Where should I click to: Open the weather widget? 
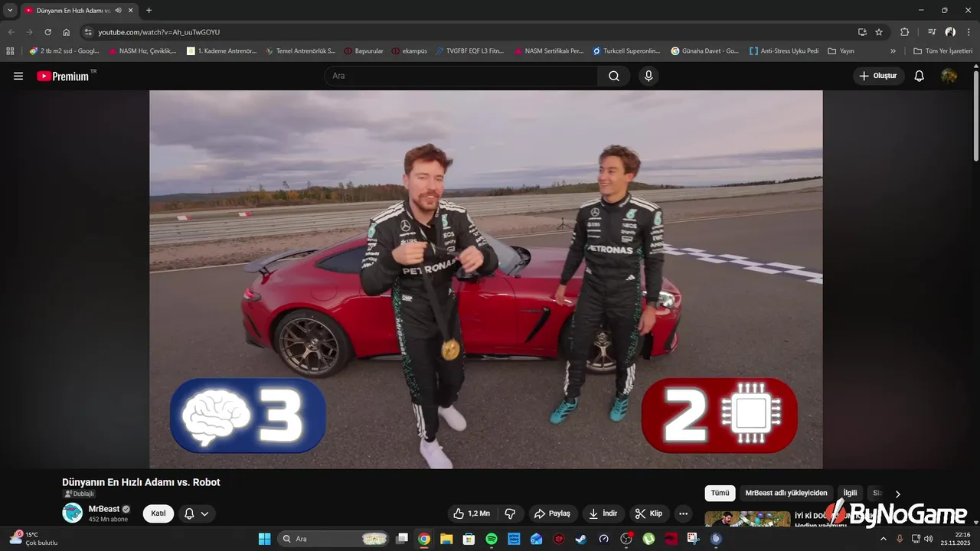pyautogui.click(x=33, y=539)
